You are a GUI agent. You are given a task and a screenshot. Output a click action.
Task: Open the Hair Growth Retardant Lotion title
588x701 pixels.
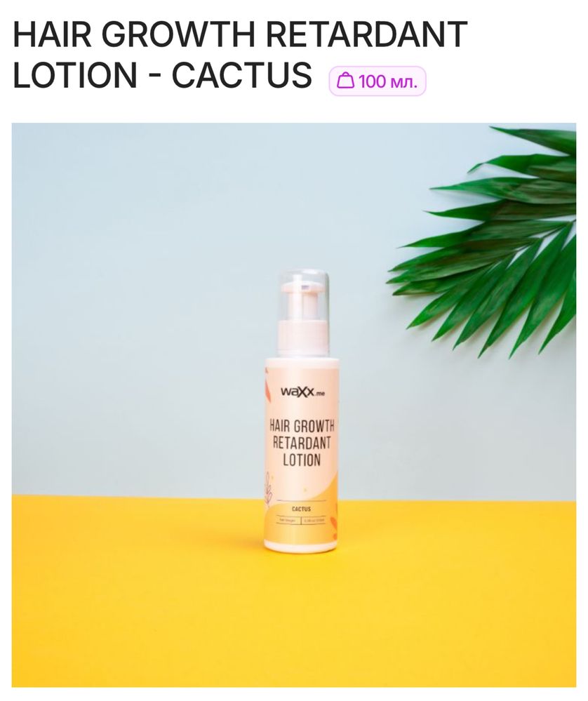240,54
